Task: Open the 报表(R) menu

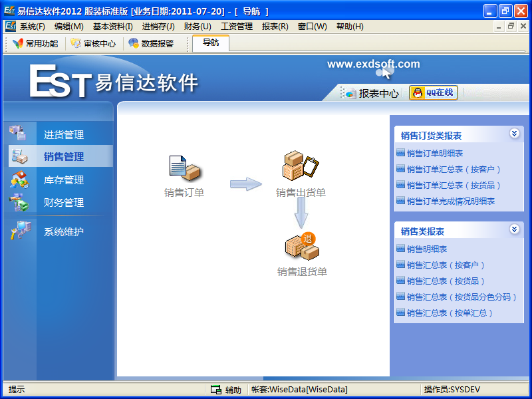Action: [275, 27]
